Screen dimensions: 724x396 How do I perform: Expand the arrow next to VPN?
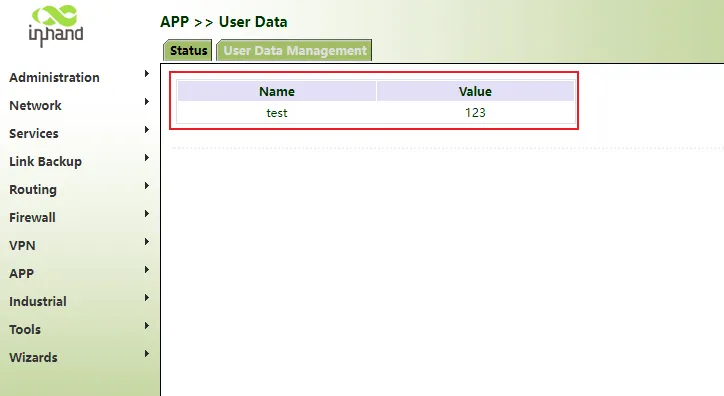click(x=147, y=242)
